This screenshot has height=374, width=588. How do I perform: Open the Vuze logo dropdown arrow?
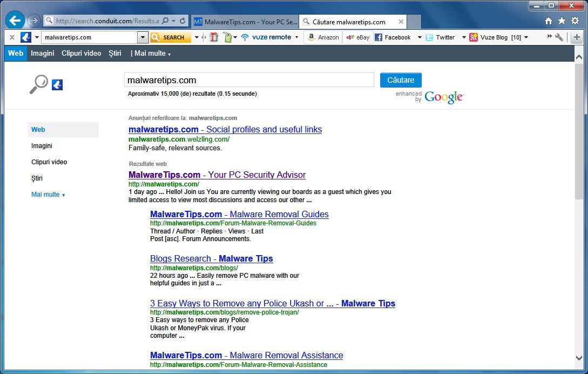(x=37, y=37)
